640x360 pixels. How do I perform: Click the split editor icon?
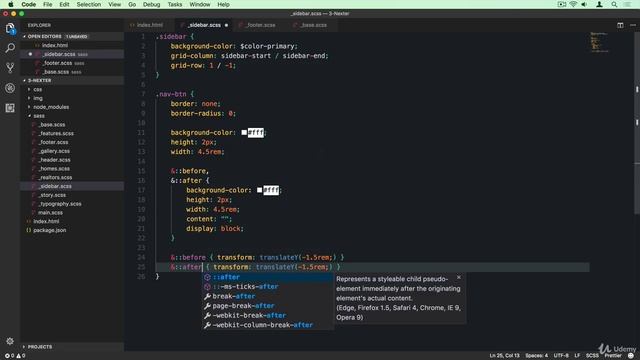[620, 25]
